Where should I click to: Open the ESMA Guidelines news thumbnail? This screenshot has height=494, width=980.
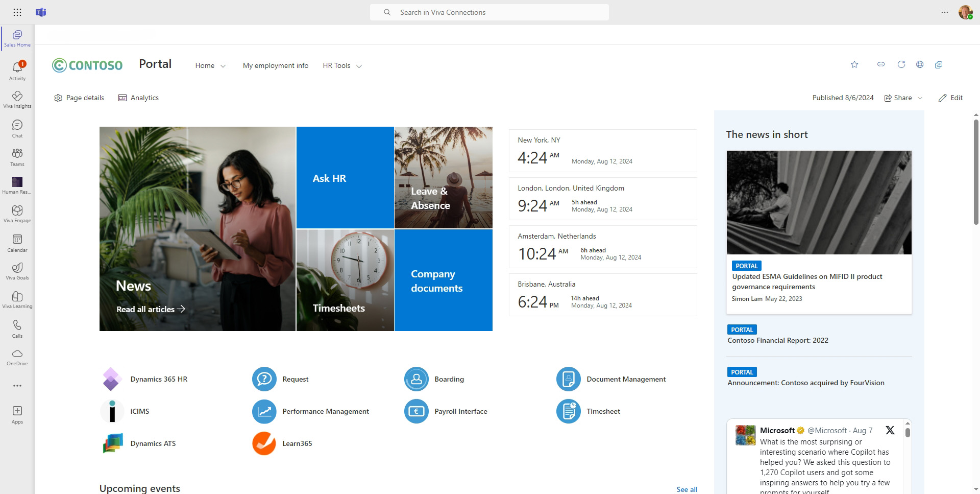coord(819,202)
